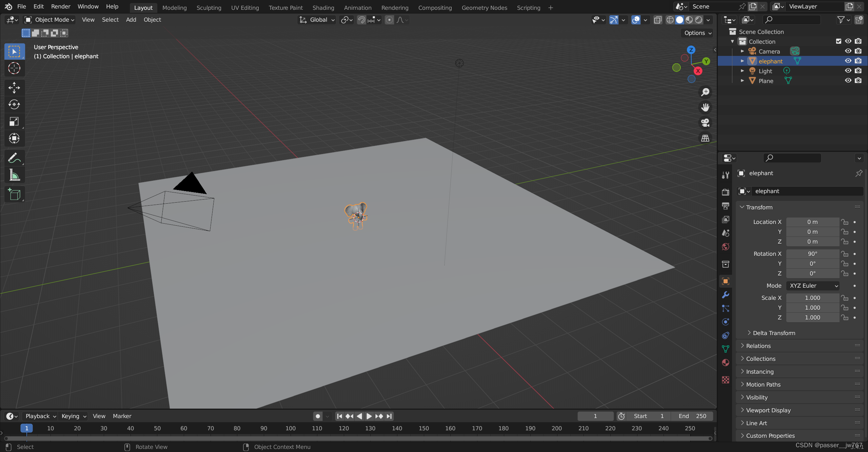868x452 pixels.
Task: Click the Location X value field
Action: [812, 222]
